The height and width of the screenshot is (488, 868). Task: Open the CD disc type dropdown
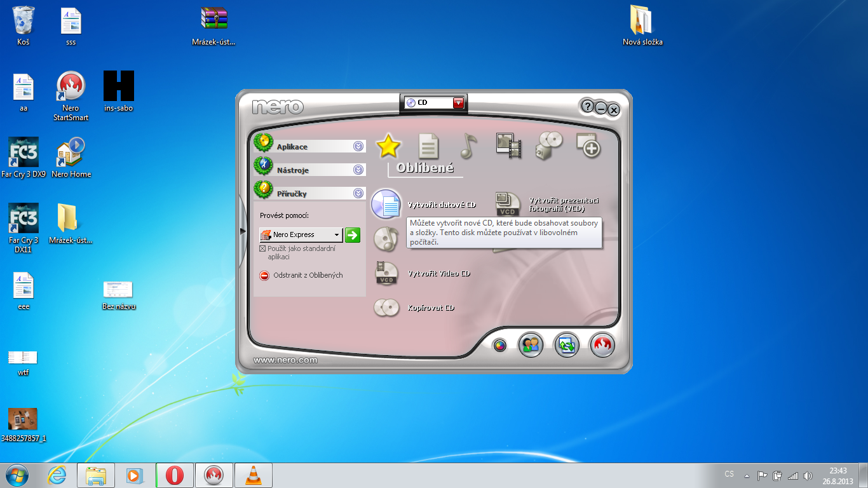click(459, 103)
